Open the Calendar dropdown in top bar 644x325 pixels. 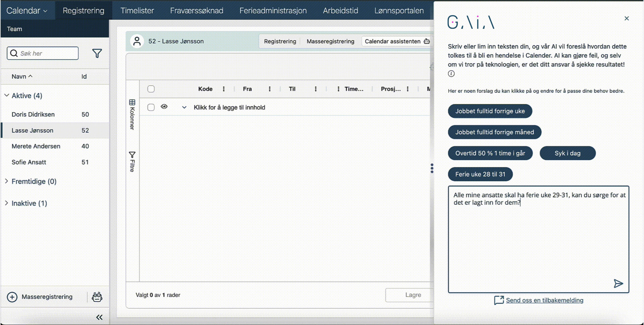coord(27,11)
